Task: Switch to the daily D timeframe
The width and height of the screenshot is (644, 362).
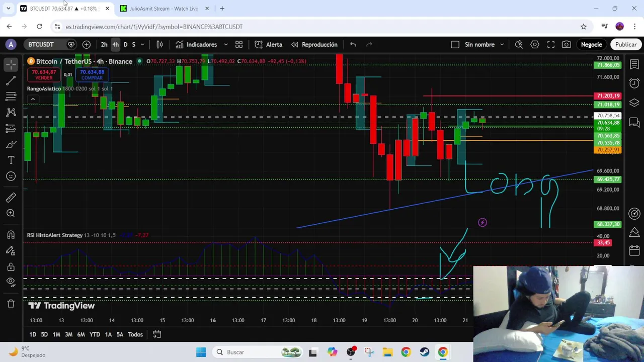Action: click(x=125, y=45)
